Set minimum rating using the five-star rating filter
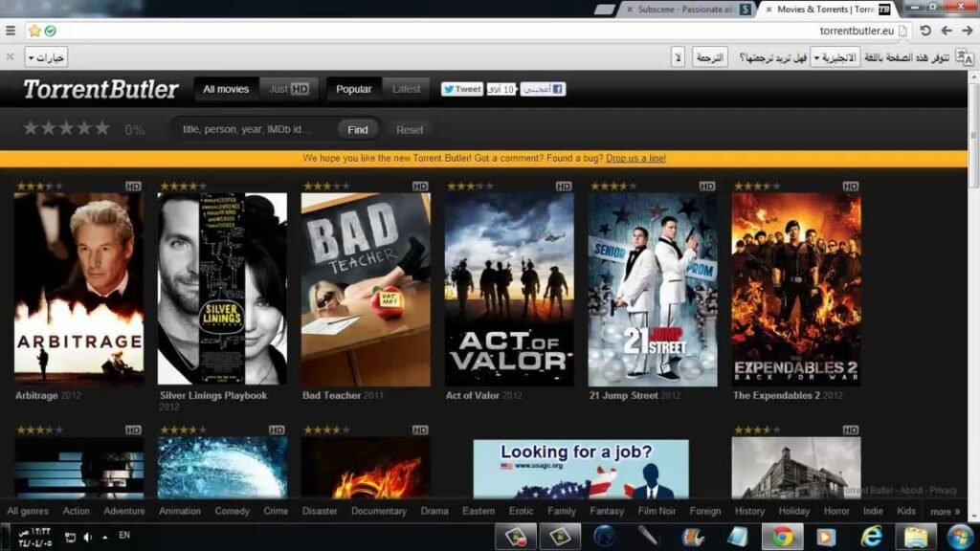 click(66, 129)
